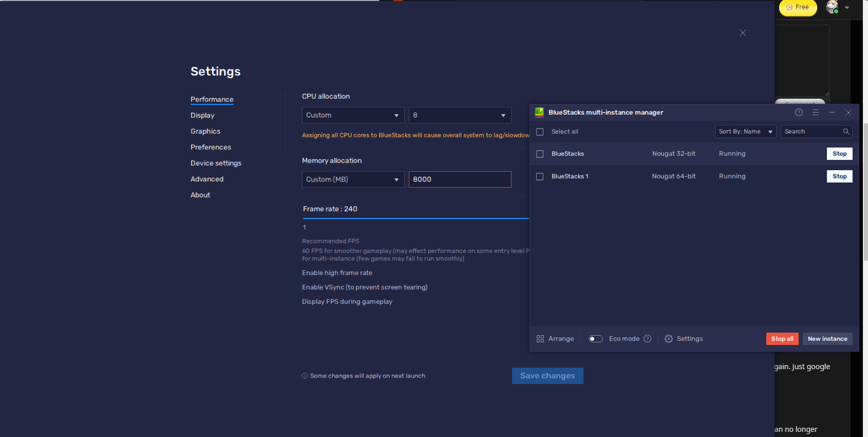The image size is (868, 437).
Task: Toggle the Eco mode switch
Action: [x=596, y=339]
